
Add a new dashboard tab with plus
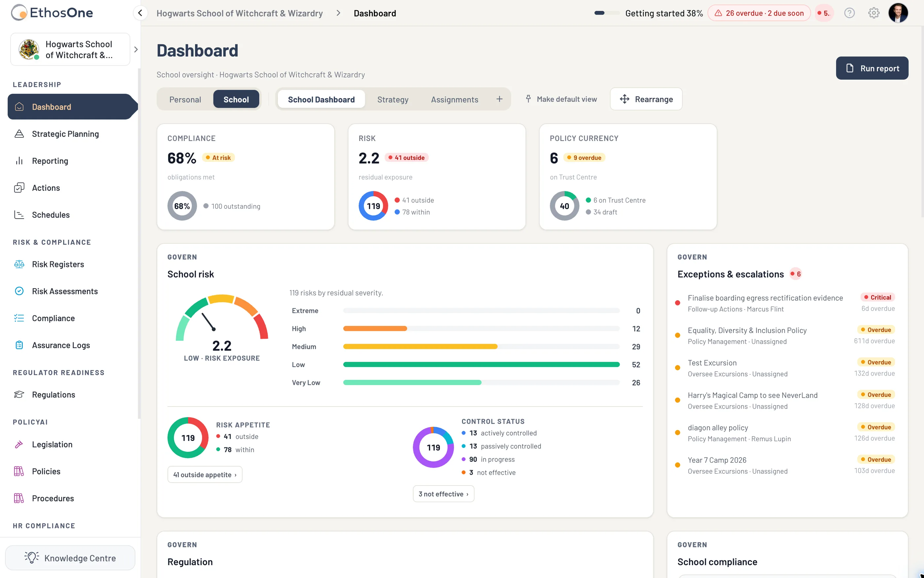tap(499, 99)
